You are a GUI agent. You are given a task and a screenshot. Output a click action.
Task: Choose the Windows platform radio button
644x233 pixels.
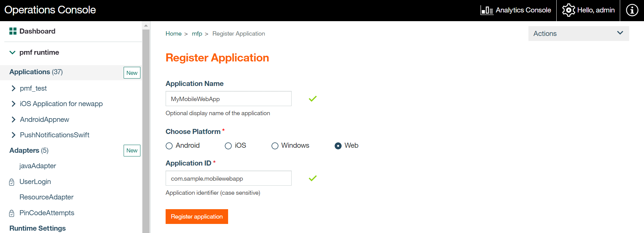(x=275, y=146)
